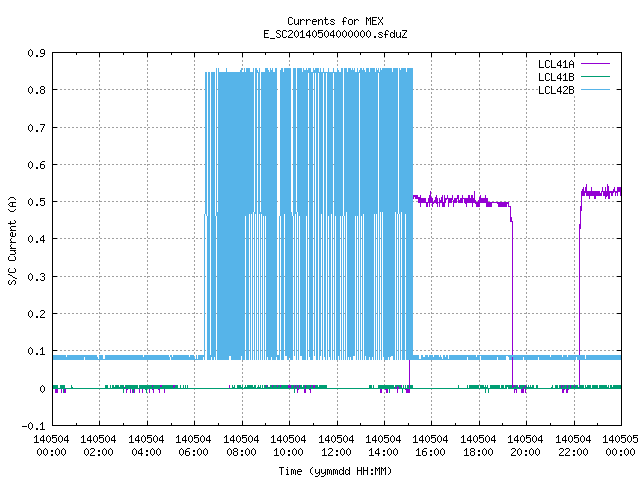Click the y-axis label "S/C Current (A)"
The height and width of the screenshot is (480, 640).
(x=12, y=240)
